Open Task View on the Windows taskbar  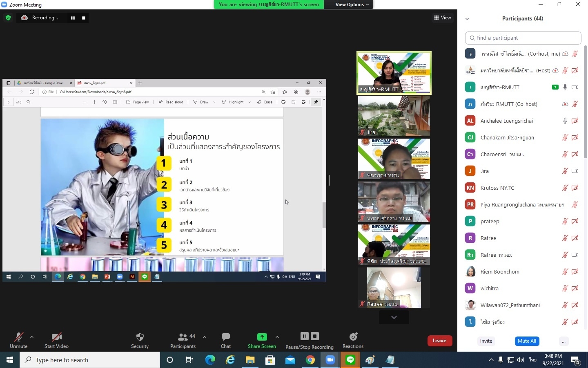[189, 360]
